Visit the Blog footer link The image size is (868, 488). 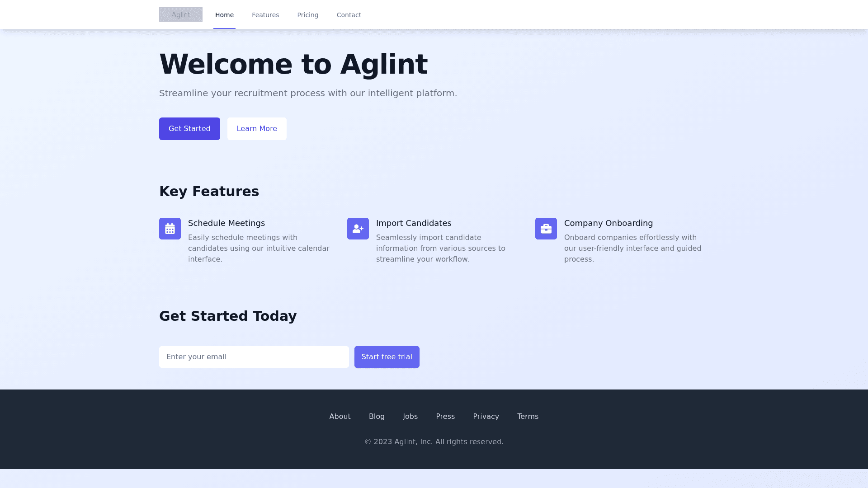(x=377, y=417)
